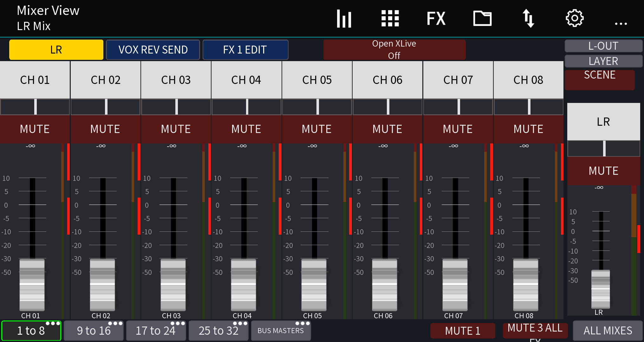This screenshot has height=342, width=644.
Task: Toggle MUTE on CH 01
Action: click(35, 129)
